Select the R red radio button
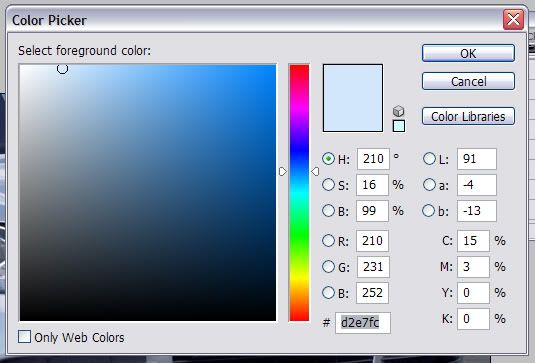The image size is (535, 363). pyautogui.click(x=328, y=241)
